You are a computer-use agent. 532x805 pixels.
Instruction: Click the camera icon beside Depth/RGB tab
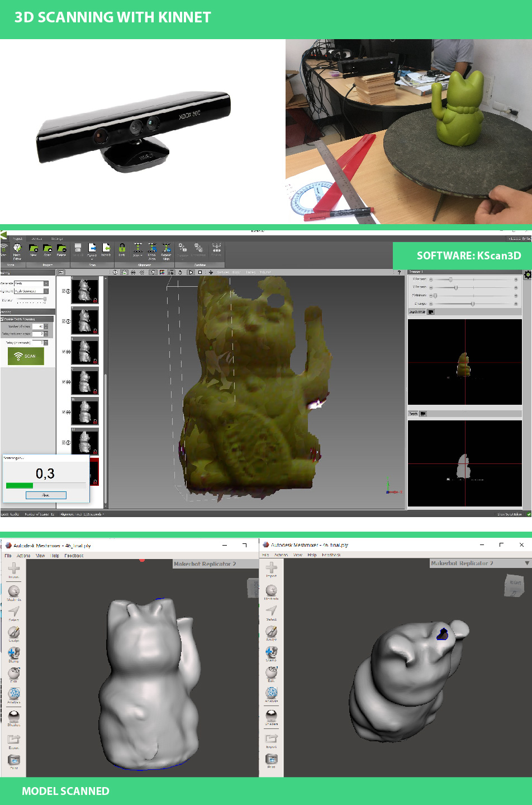click(x=431, y=312)
